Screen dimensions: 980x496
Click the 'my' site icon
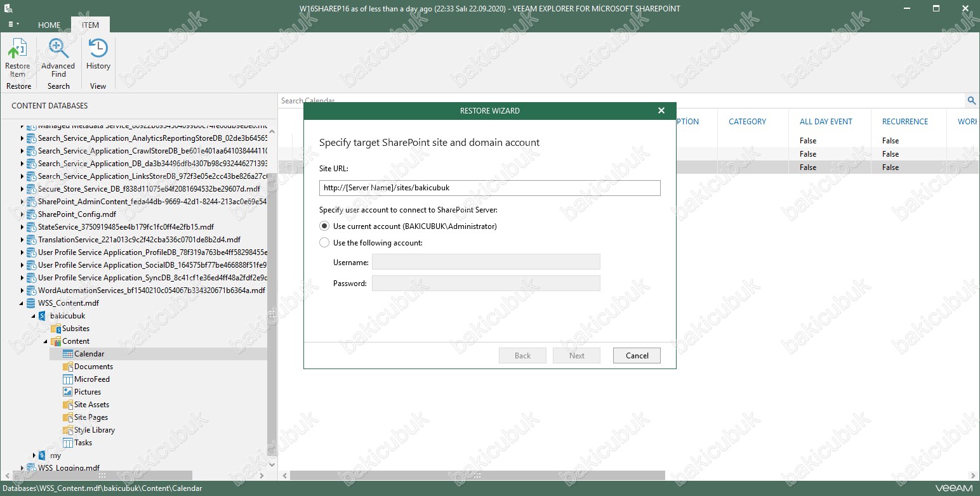pyautogui.click(x=43, y=455)
